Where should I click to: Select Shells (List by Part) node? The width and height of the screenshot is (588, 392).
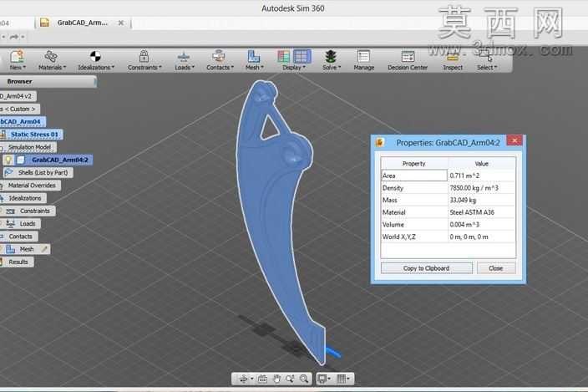[x=43, y=172]
